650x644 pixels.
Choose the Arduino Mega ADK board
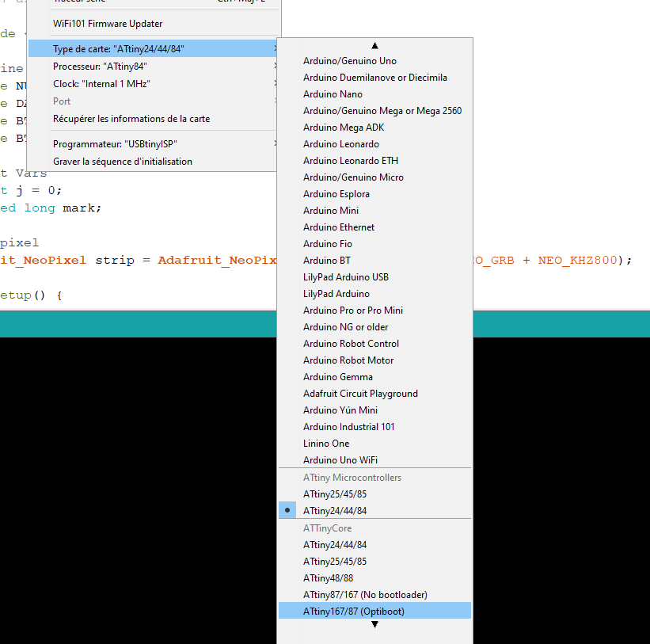coord(374,128)
